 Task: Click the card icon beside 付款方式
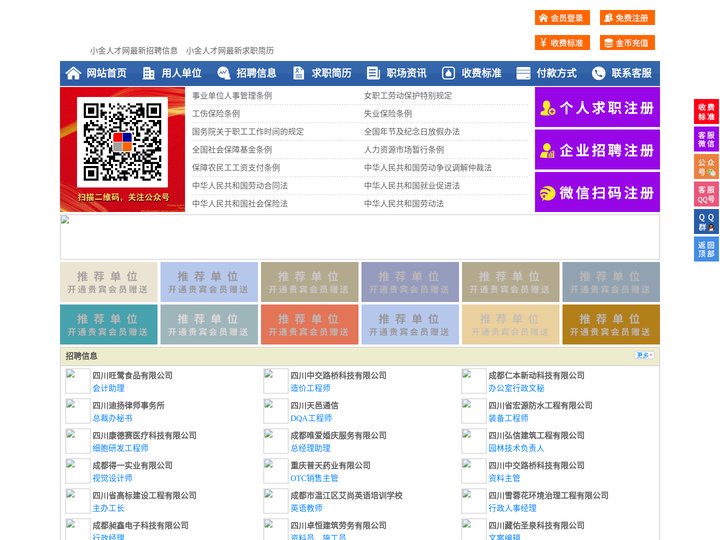[x=523, y=73]
